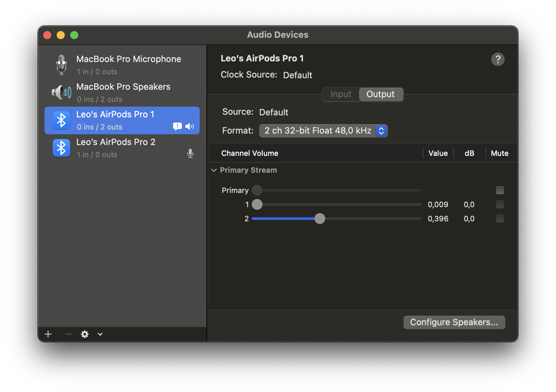Zoom window with the green button
Viewport: 556px width, 392px height.
(74, 35)
